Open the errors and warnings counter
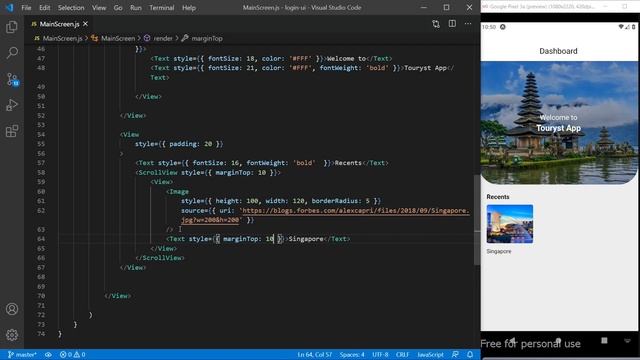640x360 pixels. click(x=73, y=355)
